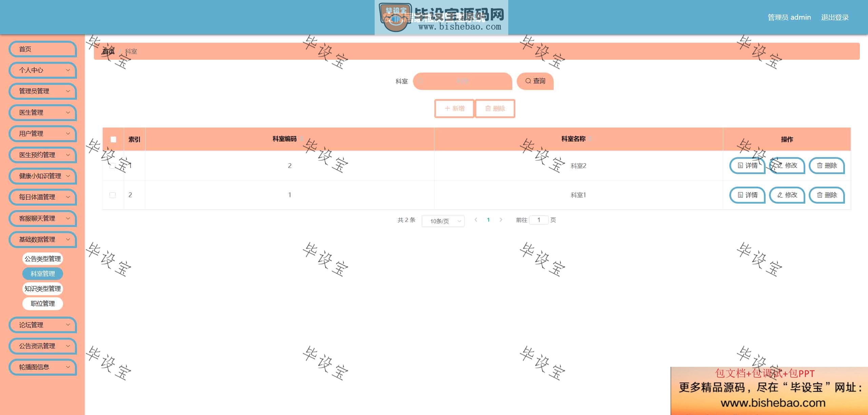
Task: Click trash icon on the toolbar 删除 button
Action: coord(488,109)
